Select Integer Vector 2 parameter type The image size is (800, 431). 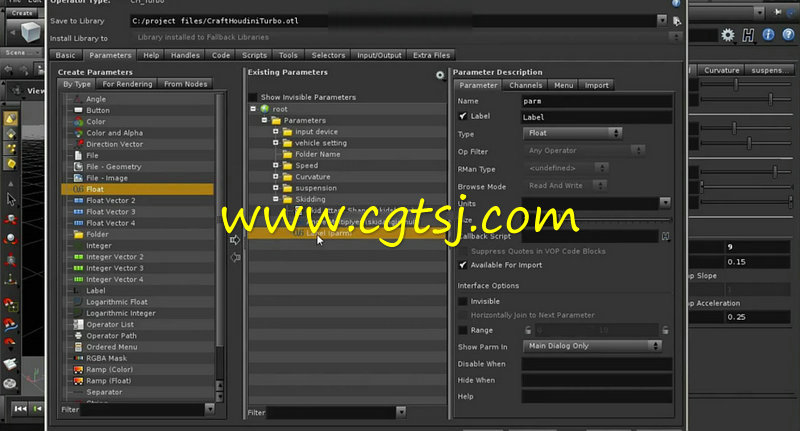[114, 257]
